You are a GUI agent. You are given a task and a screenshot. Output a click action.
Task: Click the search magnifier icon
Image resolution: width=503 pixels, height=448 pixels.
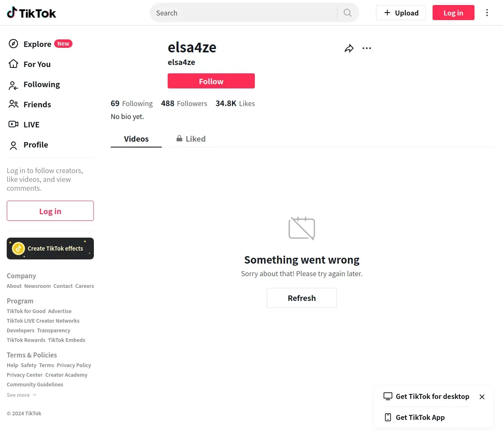pos(347,13)
